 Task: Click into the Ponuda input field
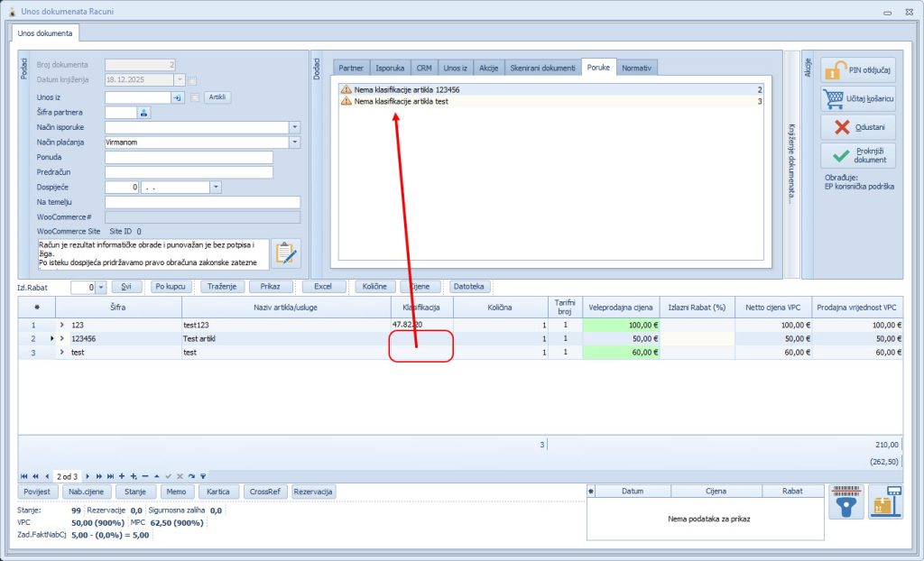189,157
